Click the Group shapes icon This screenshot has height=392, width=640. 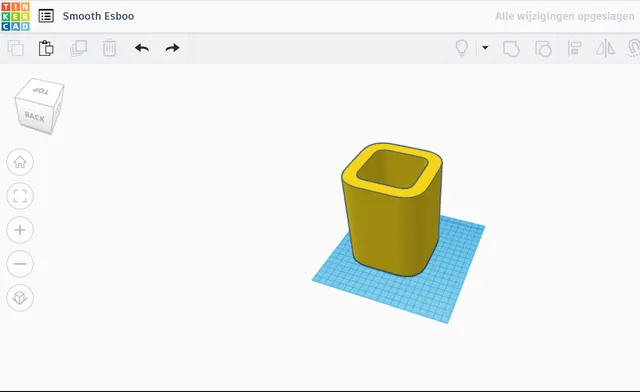pyautogui.click(x=511, y=49)
